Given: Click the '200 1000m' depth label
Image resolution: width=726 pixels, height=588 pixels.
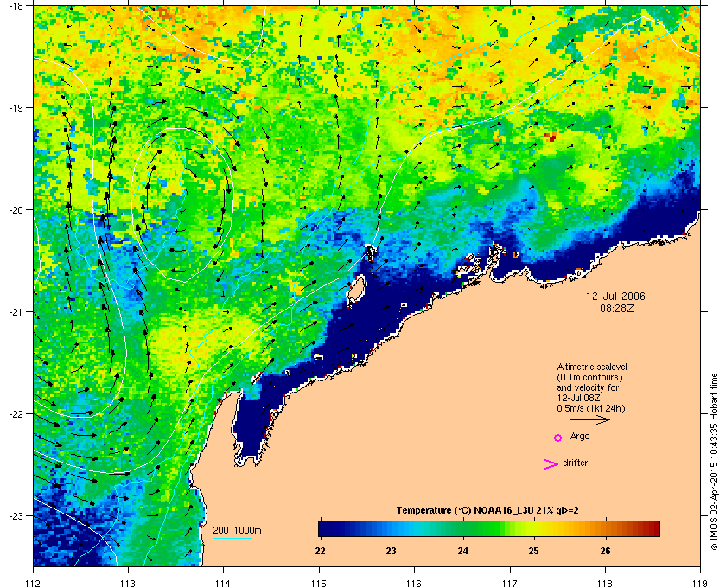Looking at the screenshot, I should [x=237, y=531].
